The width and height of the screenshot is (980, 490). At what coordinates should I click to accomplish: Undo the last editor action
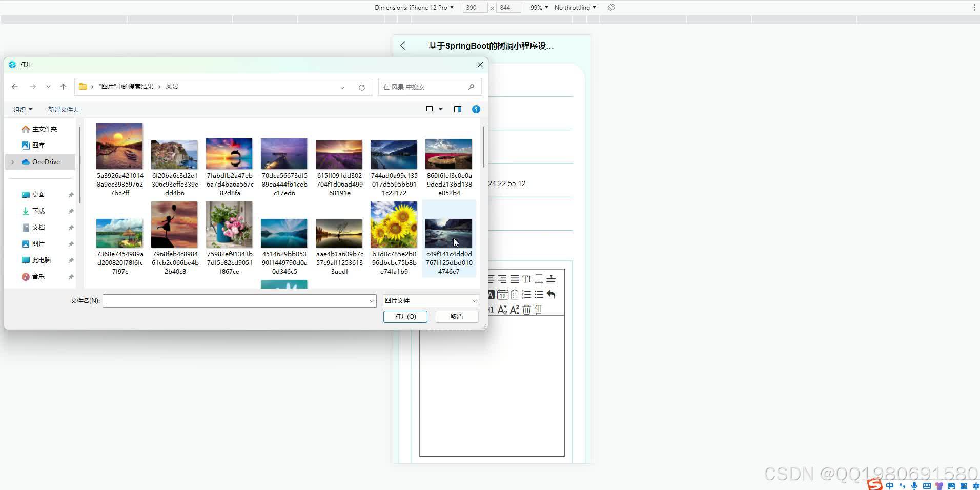[x=551, y=295]
